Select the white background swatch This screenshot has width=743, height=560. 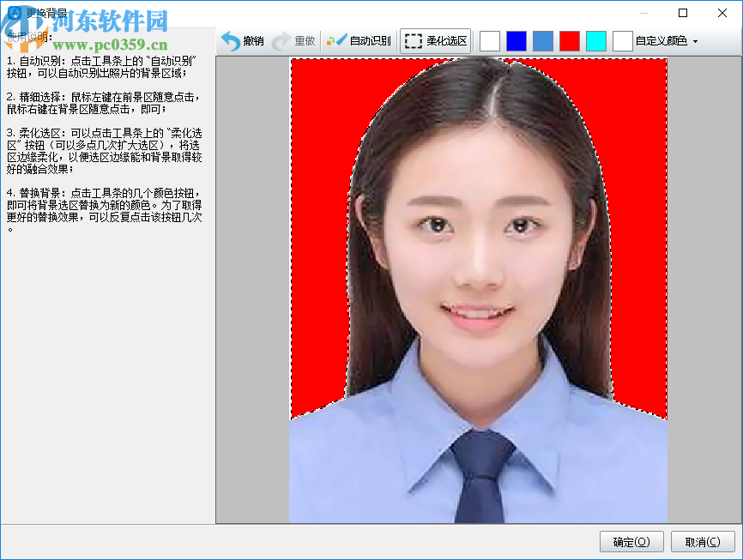click(x=489, y=39)
